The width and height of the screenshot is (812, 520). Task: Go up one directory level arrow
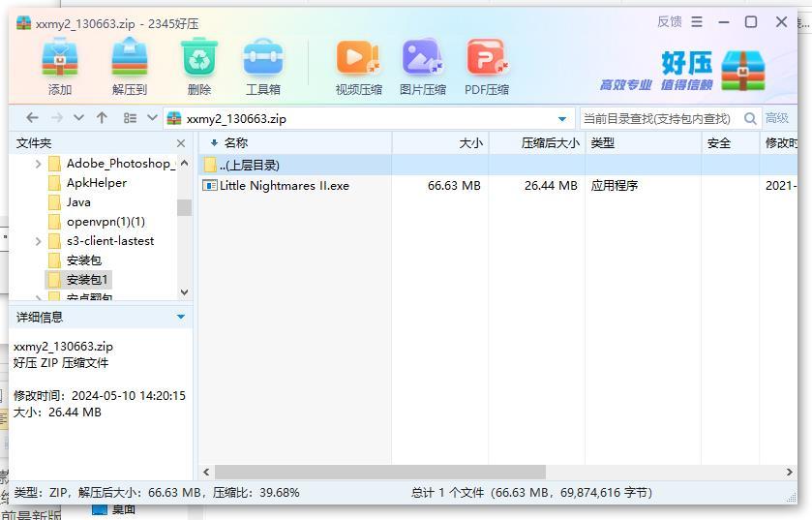click(x=102, y=118)
